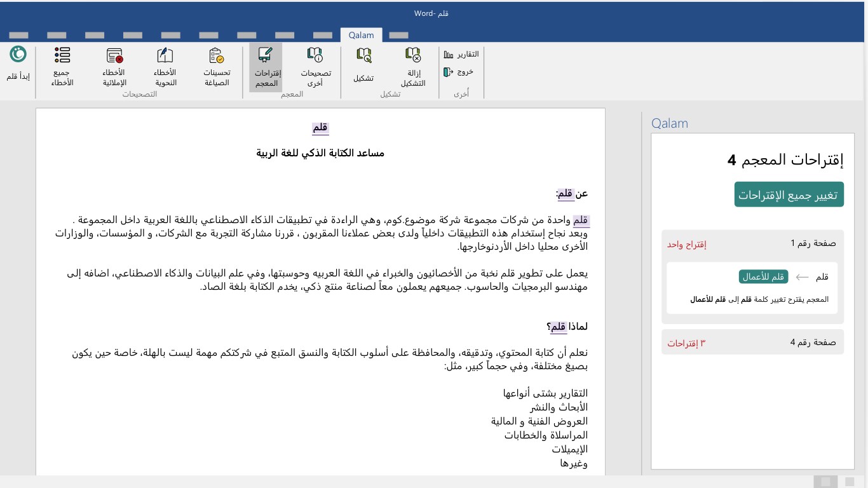
Task: Click the إقتراح واحد label
Action: coord(686,244)
